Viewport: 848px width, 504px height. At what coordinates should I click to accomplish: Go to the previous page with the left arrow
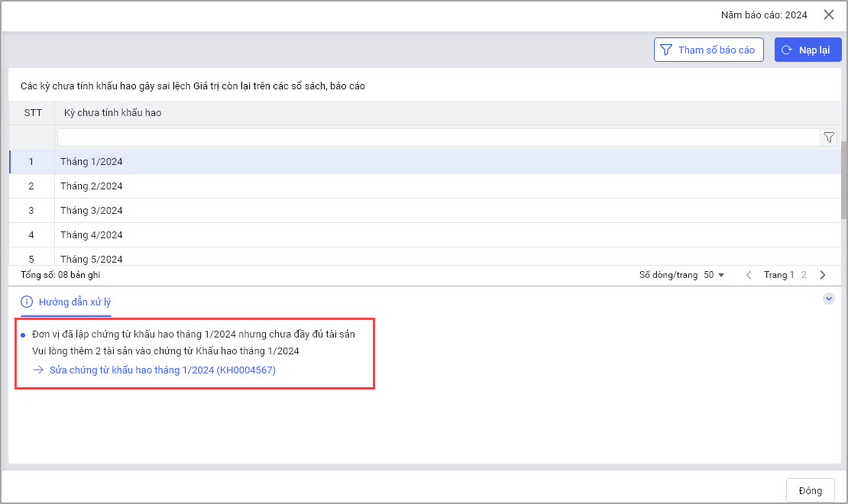point(749,275)
